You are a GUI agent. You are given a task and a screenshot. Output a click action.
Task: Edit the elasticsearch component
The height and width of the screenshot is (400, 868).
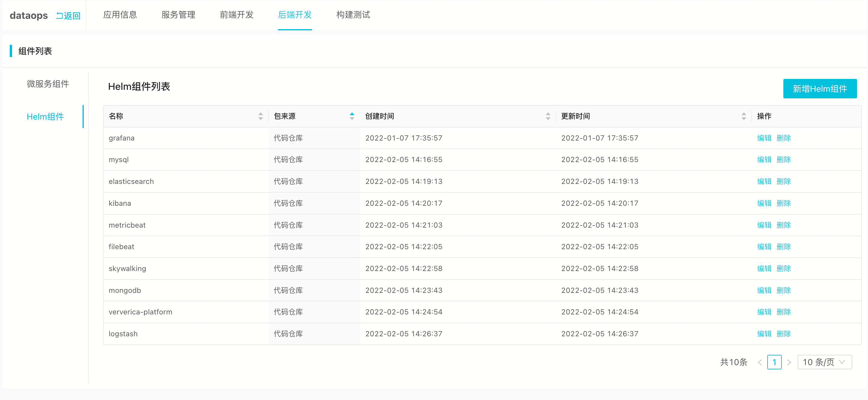tap(764, 181)
